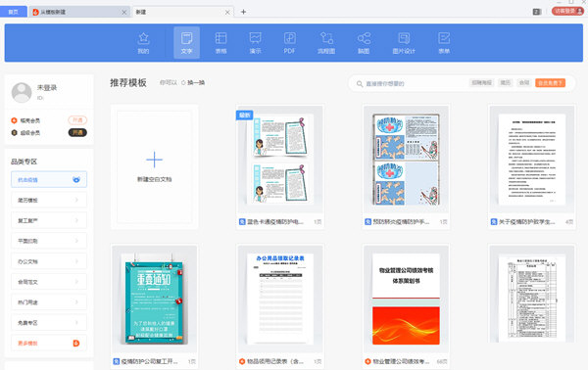588x370 pixels.
Task: Click the blue mask icon in the highlighted category row
Action: click(76, 180)
